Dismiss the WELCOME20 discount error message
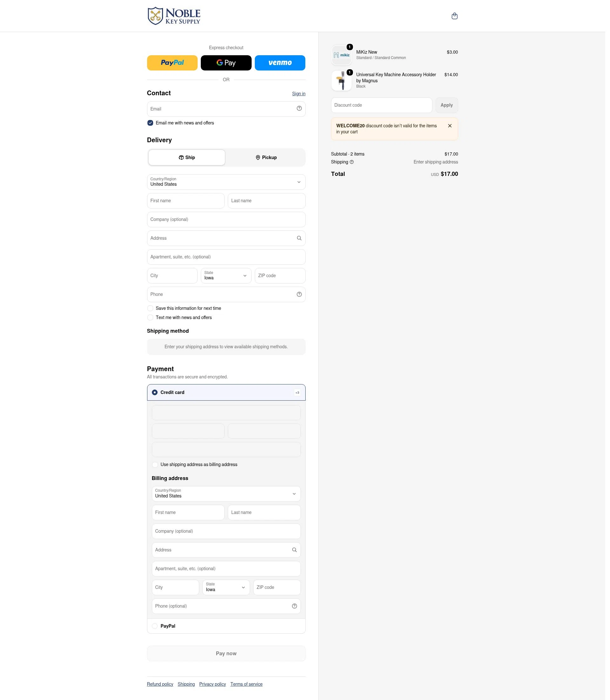 (x=453, y=127)
